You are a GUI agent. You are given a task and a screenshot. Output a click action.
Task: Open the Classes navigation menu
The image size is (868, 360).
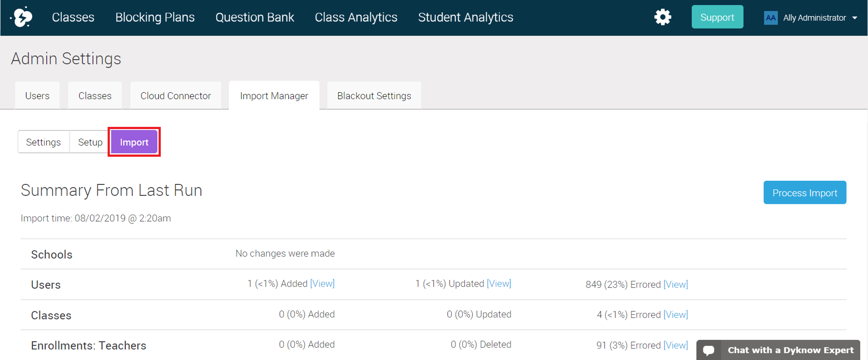click(x=73, y=17)
